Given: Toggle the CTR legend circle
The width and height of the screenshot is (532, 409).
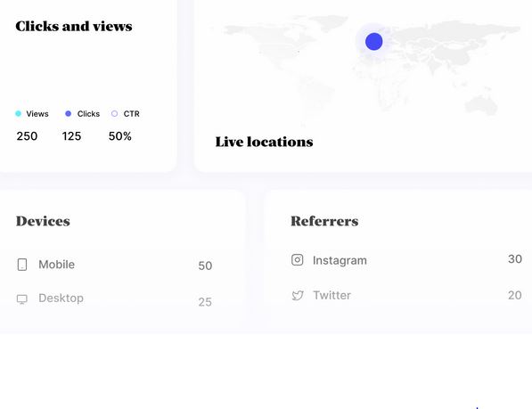Looking at the screenshot, I should pyautogui.click(x=114, y=114).
